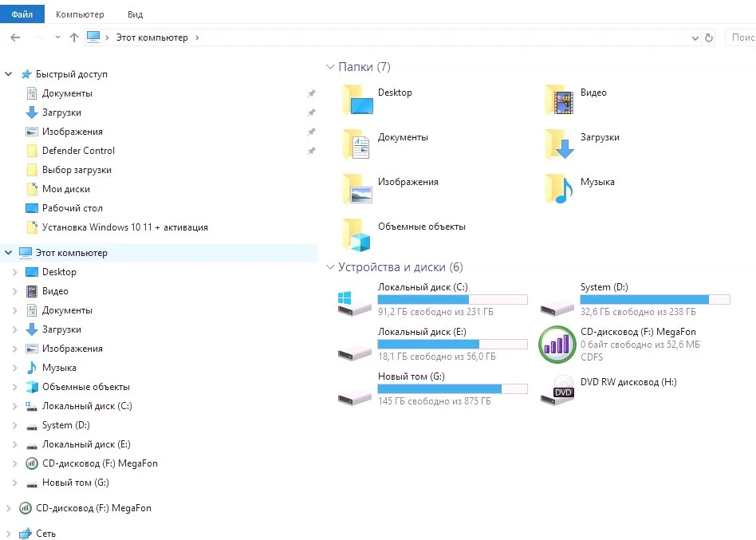Click the refresh button beside the address bar
The height and width of the screenshot is (540, 756).
[709, 37]
